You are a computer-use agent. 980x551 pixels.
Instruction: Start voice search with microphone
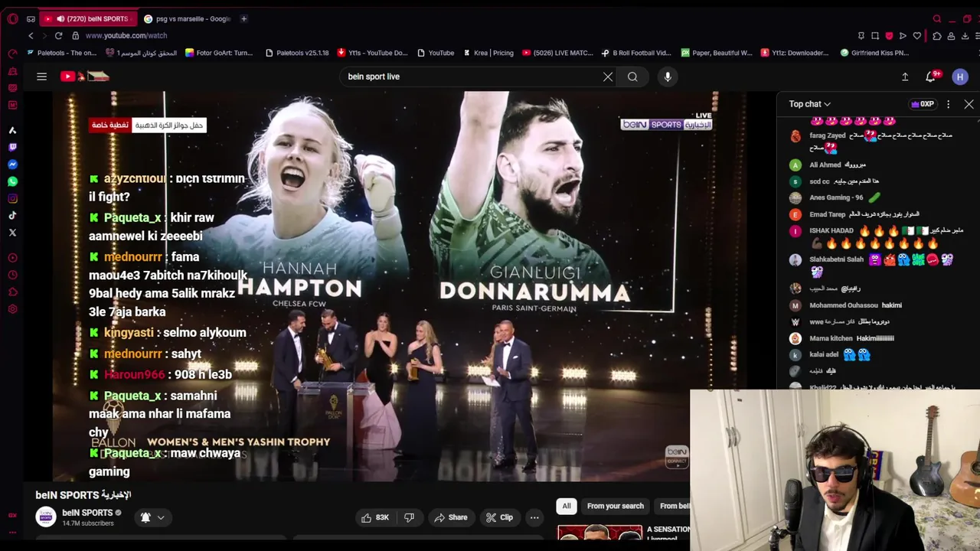point(668,77)
